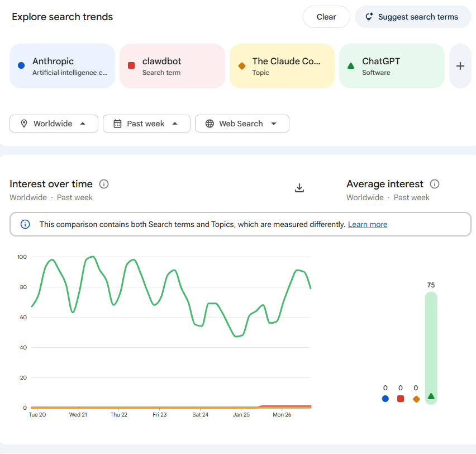
Task: Click the Past week dropdown arrow
Action: point(175,124)
